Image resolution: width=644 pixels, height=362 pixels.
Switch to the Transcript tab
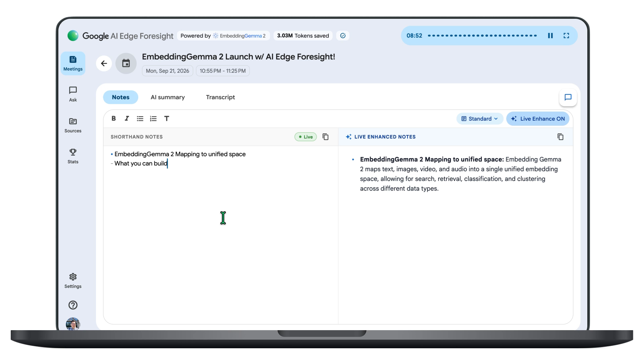[220, 97]
